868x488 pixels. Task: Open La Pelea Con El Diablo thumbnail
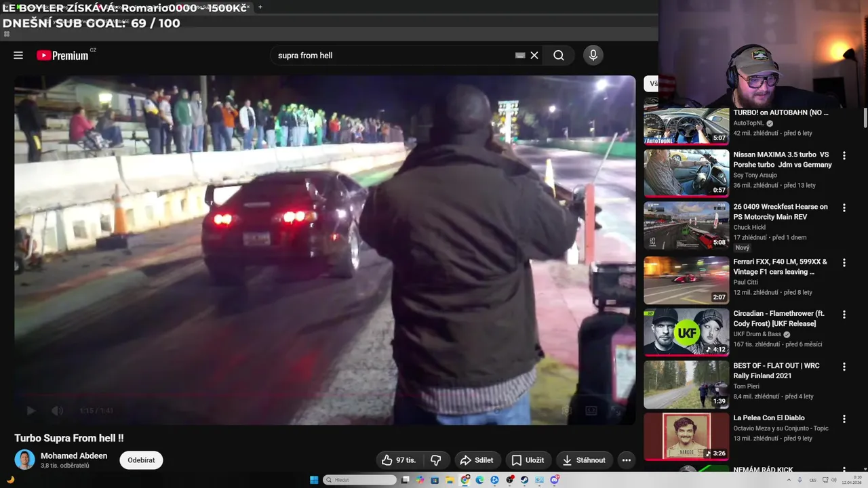point(686,436)
